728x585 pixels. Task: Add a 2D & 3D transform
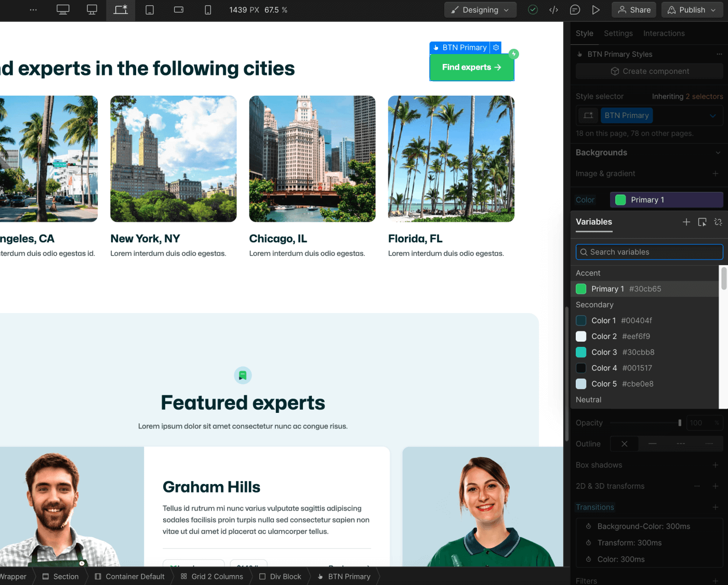[x=716, y=486]
